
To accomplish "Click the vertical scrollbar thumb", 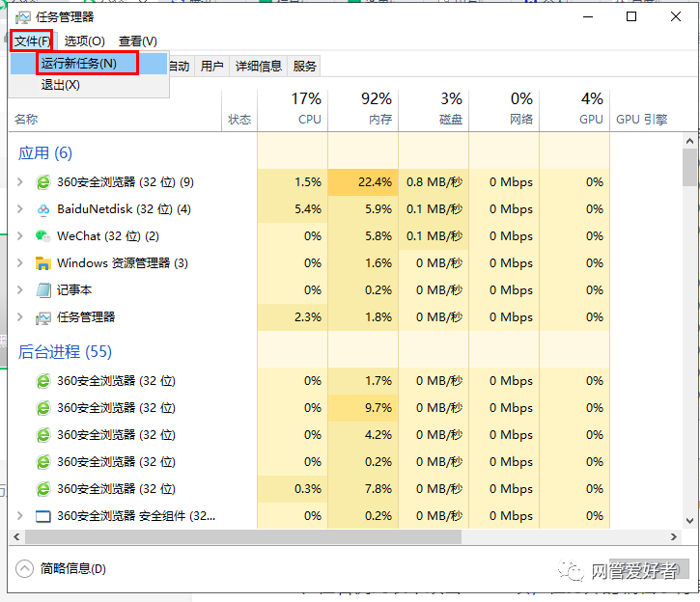I will click(689, 168).
